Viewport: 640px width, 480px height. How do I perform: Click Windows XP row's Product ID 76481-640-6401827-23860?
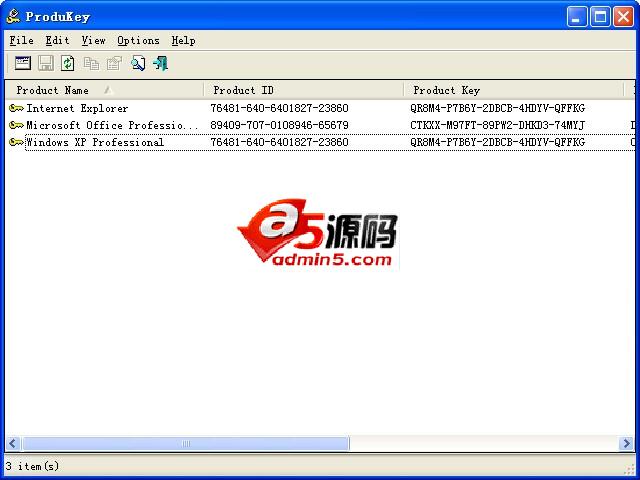(x=279, y=142)
